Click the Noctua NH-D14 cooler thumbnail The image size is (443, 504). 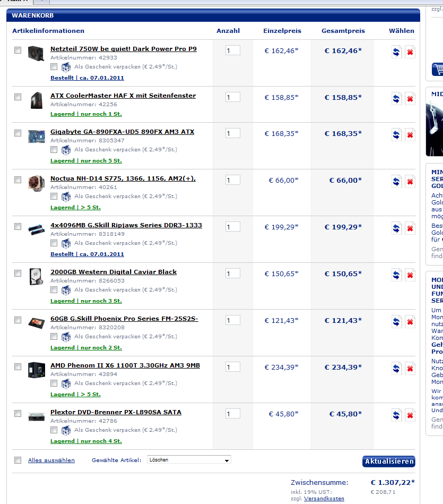pyautogui.click(x=36, y=183)
